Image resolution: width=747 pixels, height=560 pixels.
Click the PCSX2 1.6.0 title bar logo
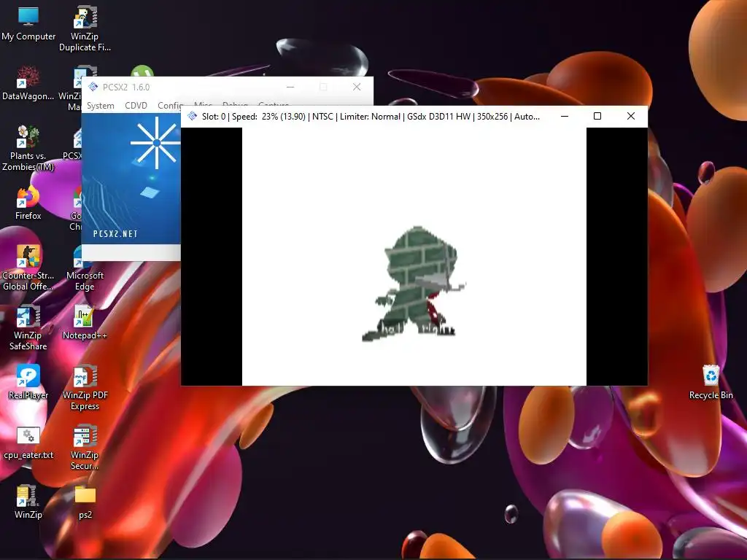pyautogui.click(x=93, y=87)
